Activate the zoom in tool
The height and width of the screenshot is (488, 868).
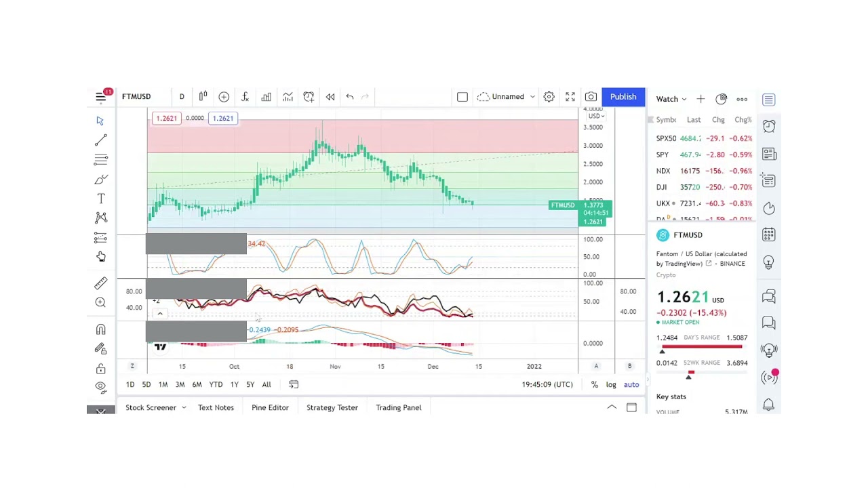[100, 302]
